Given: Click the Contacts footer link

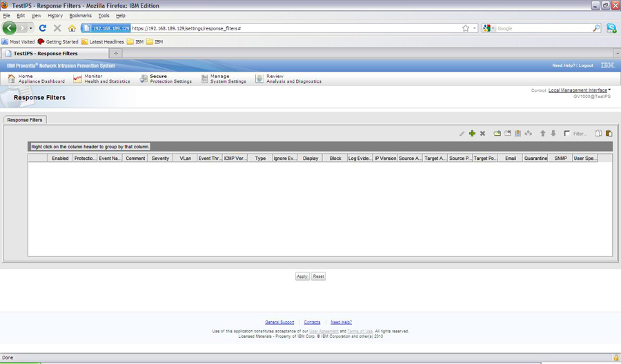Looking at the screenshot, I should (x=312, y=322).
